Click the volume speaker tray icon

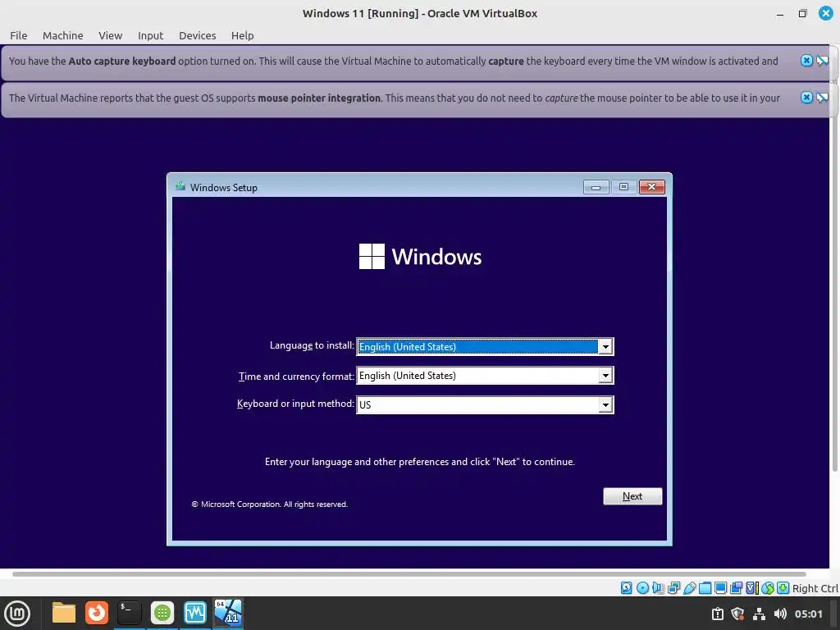point(780,614)
